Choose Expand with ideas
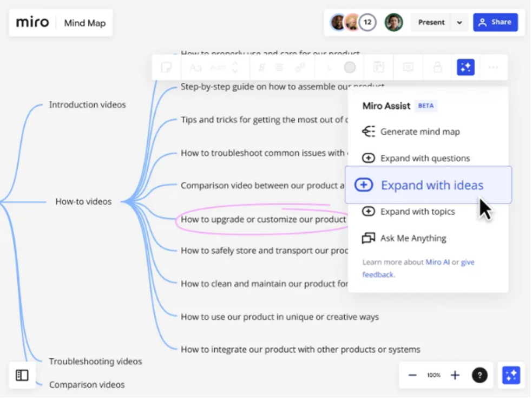 (x=428, y=185)
